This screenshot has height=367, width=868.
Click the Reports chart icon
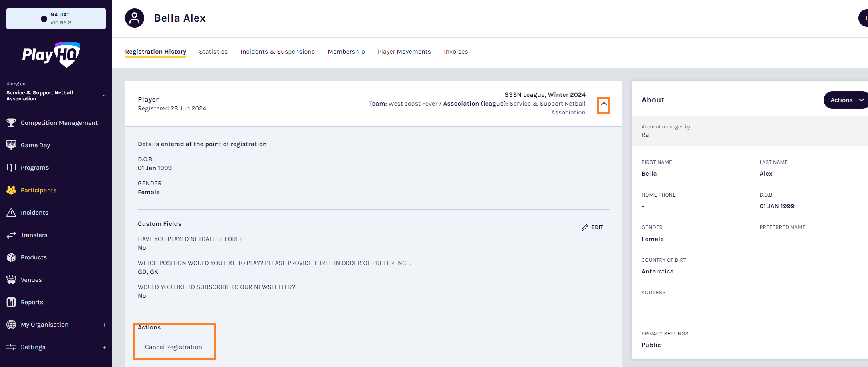pos(11,302)
